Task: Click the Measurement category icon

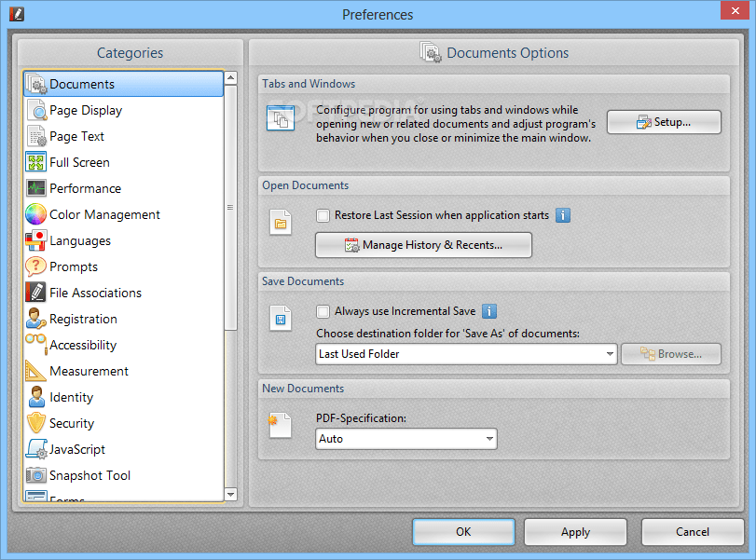Action: pos(35,371)
